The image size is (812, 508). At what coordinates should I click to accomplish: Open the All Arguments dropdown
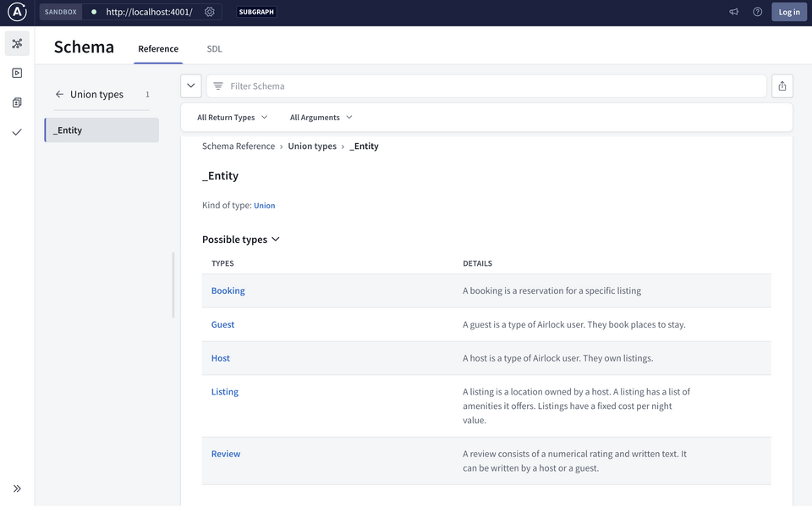(321, 117)
